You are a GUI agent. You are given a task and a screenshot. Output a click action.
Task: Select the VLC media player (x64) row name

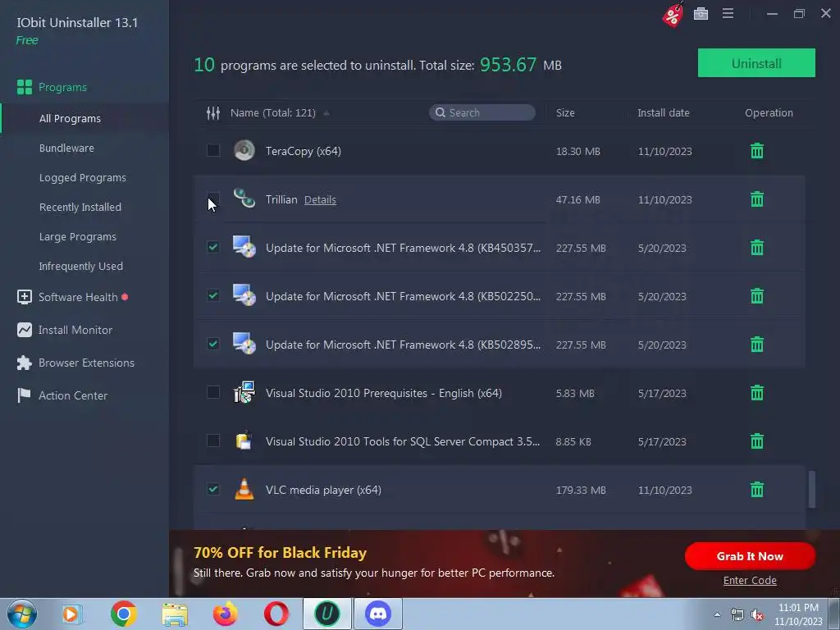pyautogui.click(x=323, y=490)
